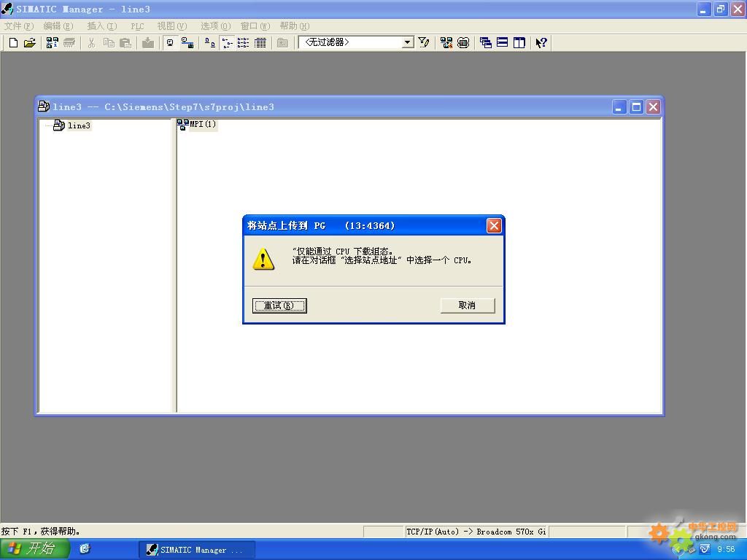Click the quick launch icon beside Start
This screenshot has height=560, width=747.
click(x=85, y=549)
